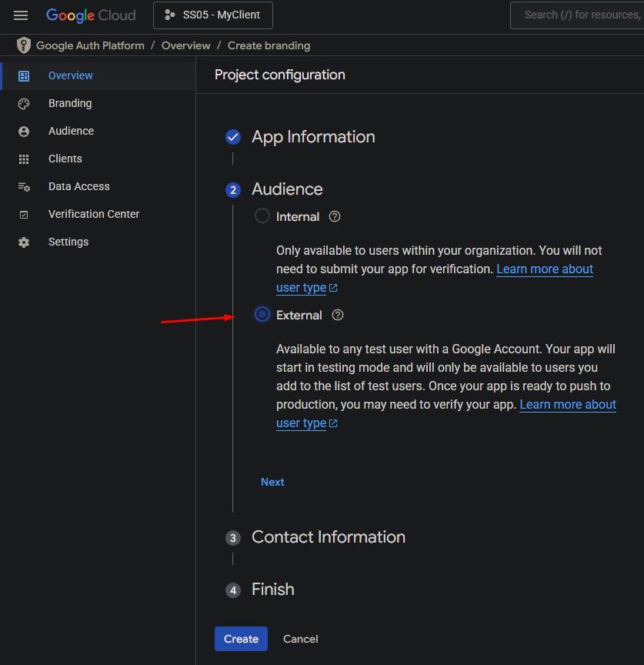Viewport: 644px width, 665px height.
Task: Open the SS05 - MyClient project picker
Action: [x=212, y=15]
